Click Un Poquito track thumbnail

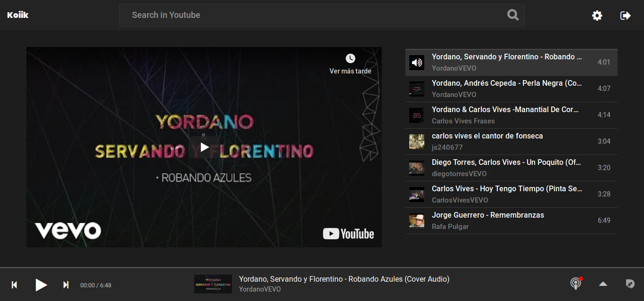(x=417, y=168)
